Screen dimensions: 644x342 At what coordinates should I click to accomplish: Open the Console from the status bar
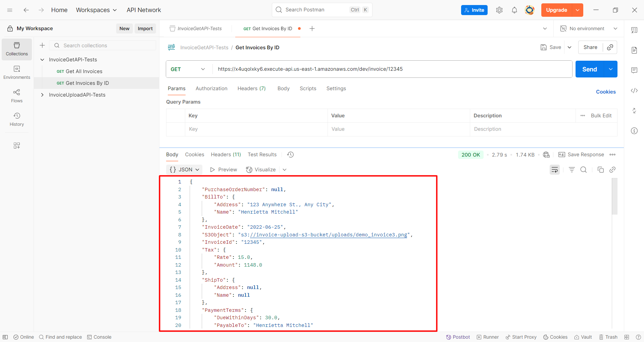(99, 337)
